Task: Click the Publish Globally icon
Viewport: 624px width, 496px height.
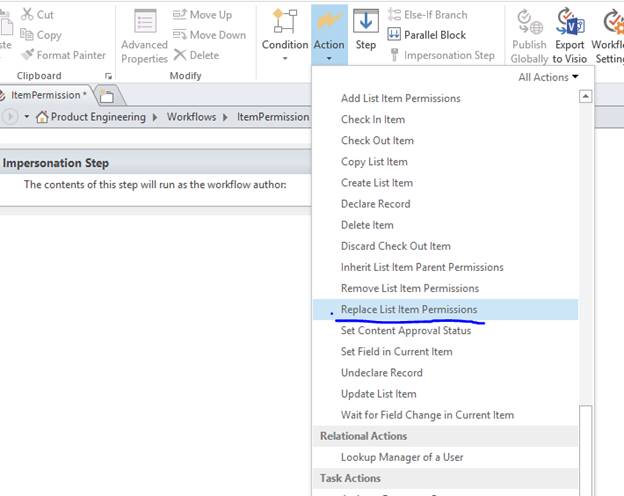Action: point(529,22)
